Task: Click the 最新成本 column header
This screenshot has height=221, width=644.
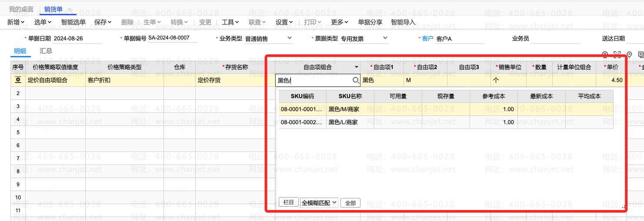Action: [541, 96]
